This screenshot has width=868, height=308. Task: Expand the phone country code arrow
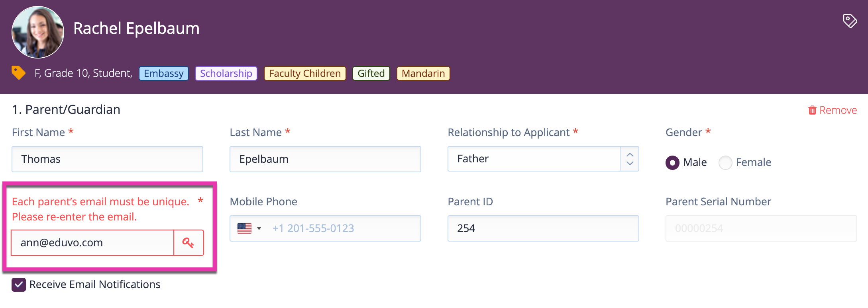[259, 228]
